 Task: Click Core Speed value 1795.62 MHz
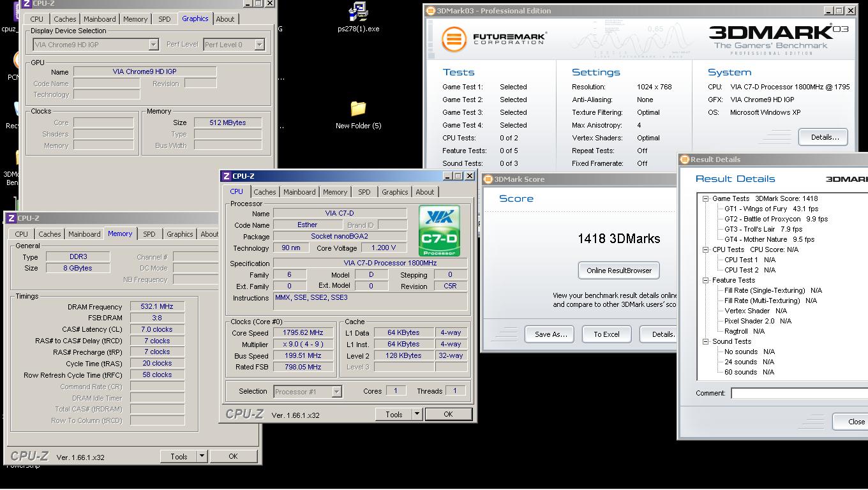tap(303, 332)
